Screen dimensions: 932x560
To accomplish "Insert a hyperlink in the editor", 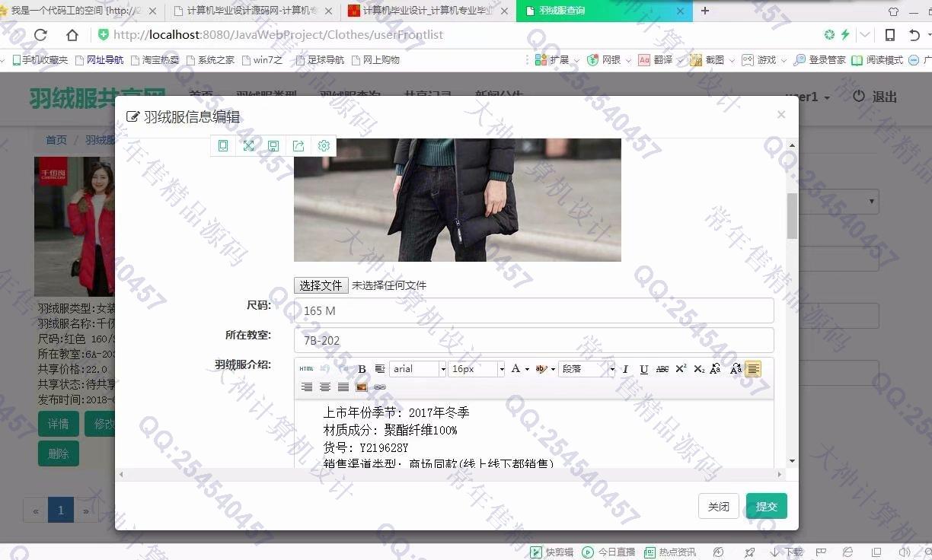I will (x=380, y=387).
